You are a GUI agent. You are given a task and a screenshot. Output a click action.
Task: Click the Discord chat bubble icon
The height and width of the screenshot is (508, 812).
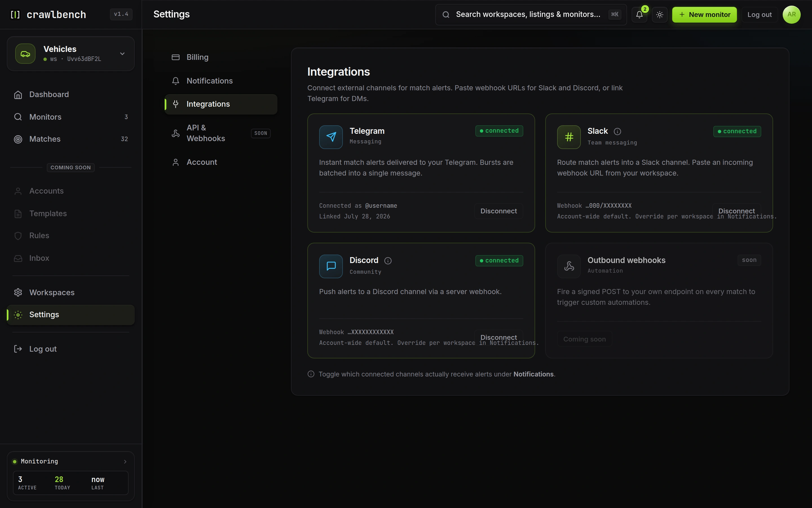tap(331, 266)
